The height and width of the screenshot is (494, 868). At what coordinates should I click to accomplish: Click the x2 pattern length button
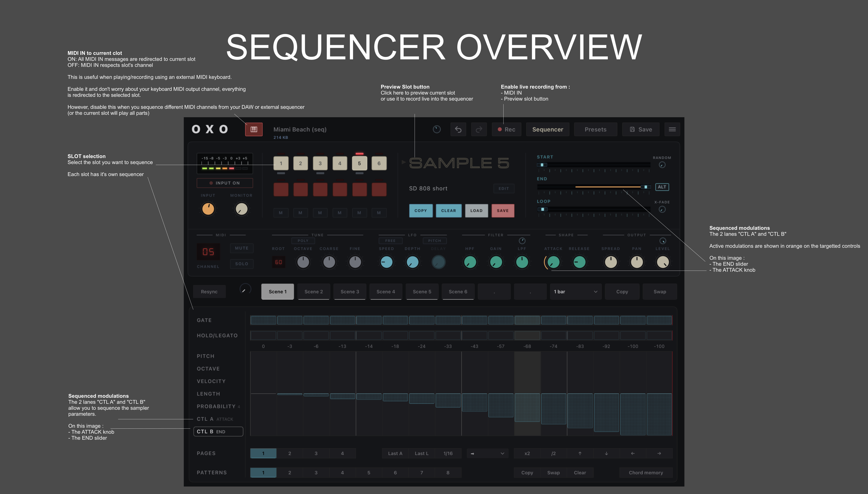pos(527,453)
